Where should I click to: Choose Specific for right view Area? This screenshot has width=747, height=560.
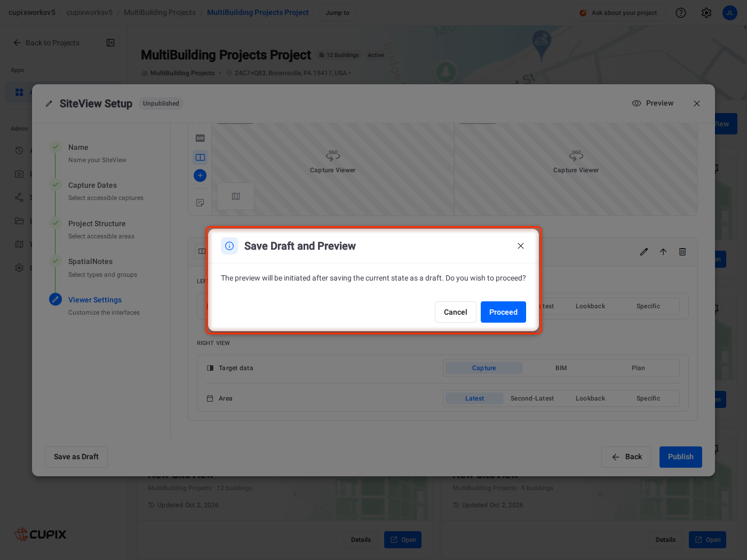pos(648,398)
